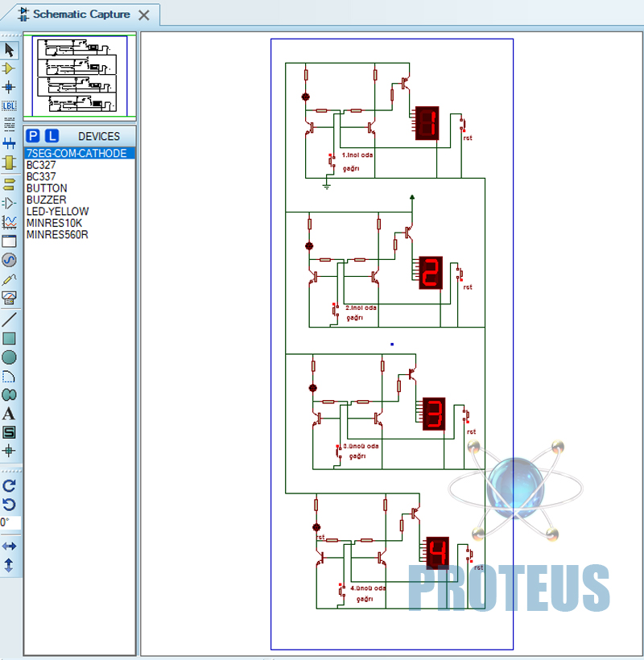644x660 pixels.
Task: Flip horizontally with X-Mirror icon
Action: [x=9, y=547]
